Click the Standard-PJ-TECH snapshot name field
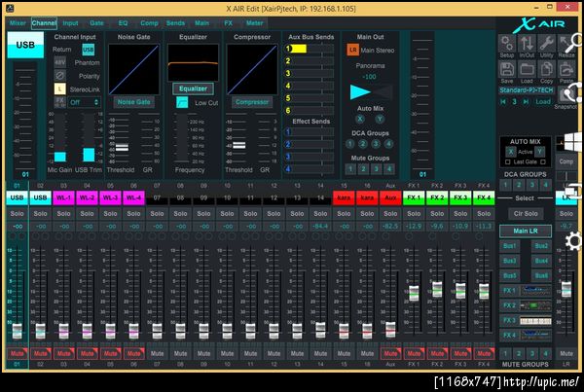 pyautogui.click(x=527, y=90)
